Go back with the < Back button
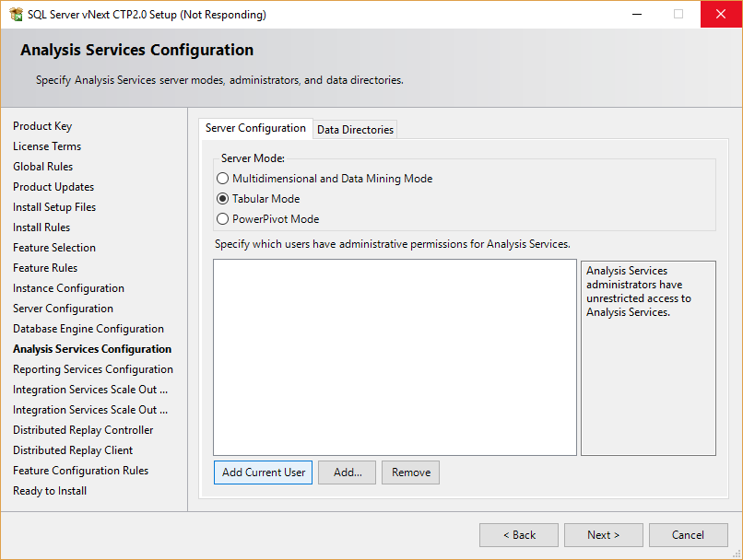Image resolution: width=743 pixels, height=560 pixels. pyautogui.click(x=519, y=535)
